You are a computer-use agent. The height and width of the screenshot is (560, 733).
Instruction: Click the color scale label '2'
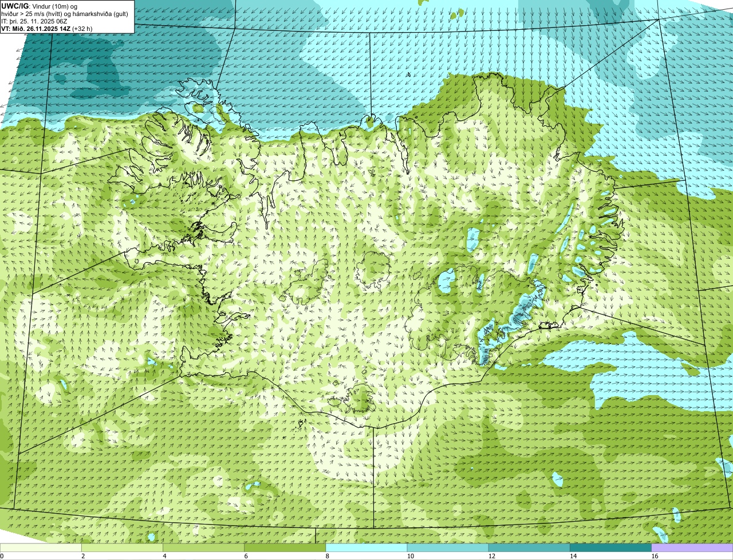[83, 556]
